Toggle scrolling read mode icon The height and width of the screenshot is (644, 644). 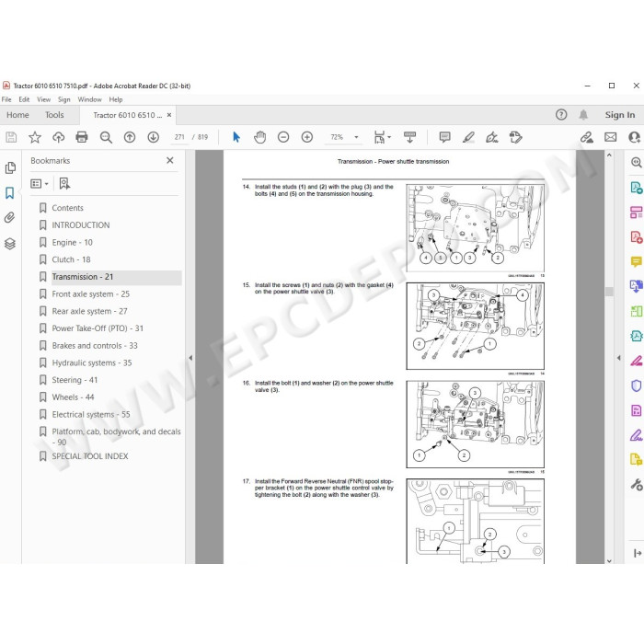click(x=410, y=137)
